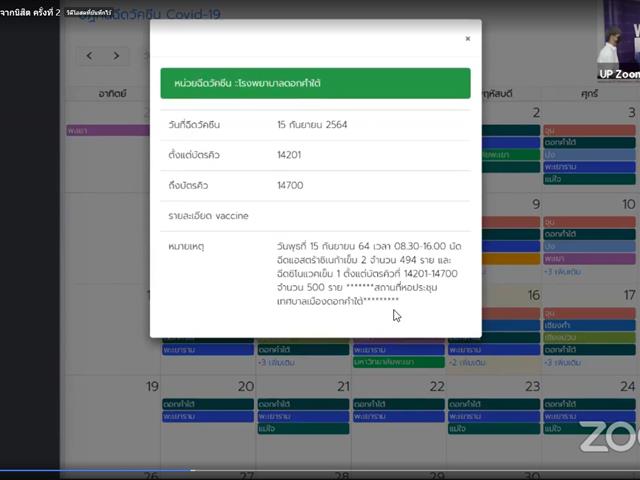The width and height of the screenshot is (640, 480).
Task: Open the ปง event on Friday 10
Action: pos(589,247)
